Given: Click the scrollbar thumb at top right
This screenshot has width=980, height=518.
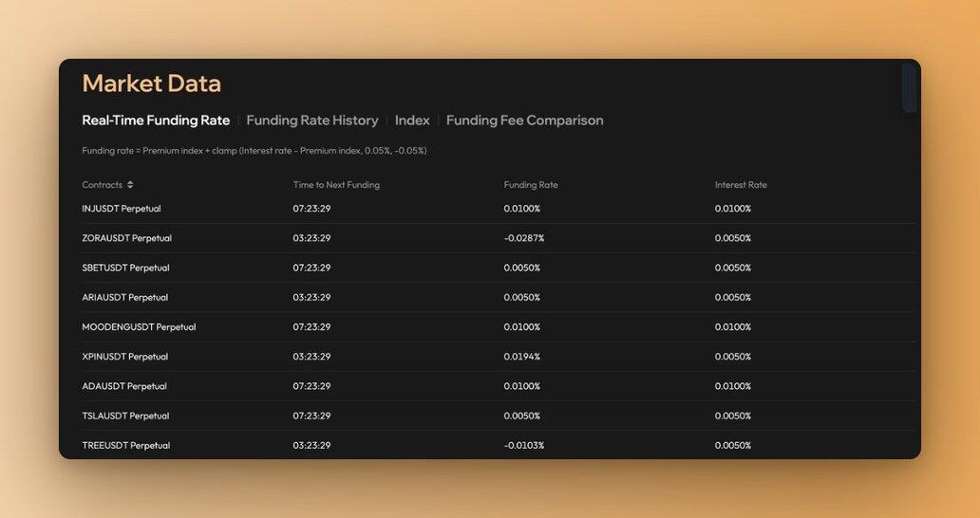Looking at the screenshot, I should pyautogui.click(x=910, y=88).
